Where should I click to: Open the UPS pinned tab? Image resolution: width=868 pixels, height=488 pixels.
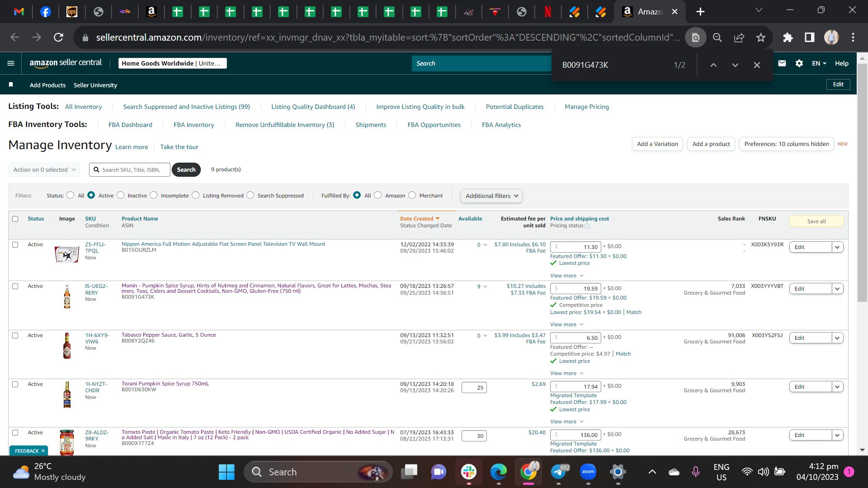point(72,12)
